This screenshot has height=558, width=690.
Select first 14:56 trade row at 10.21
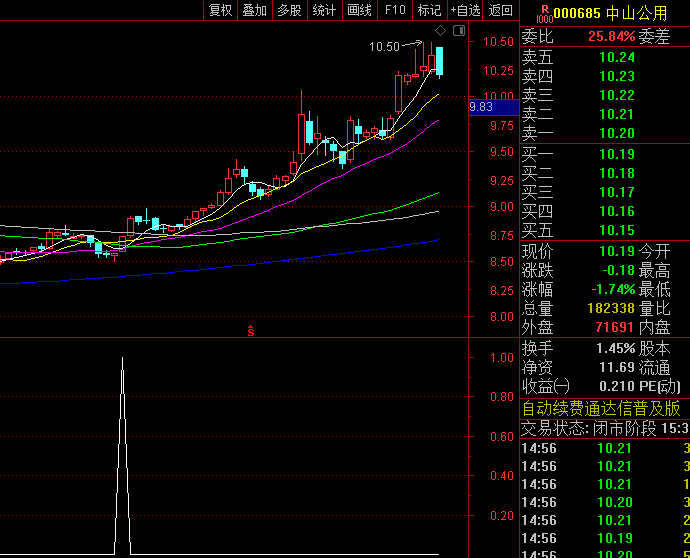click(605, 448)
